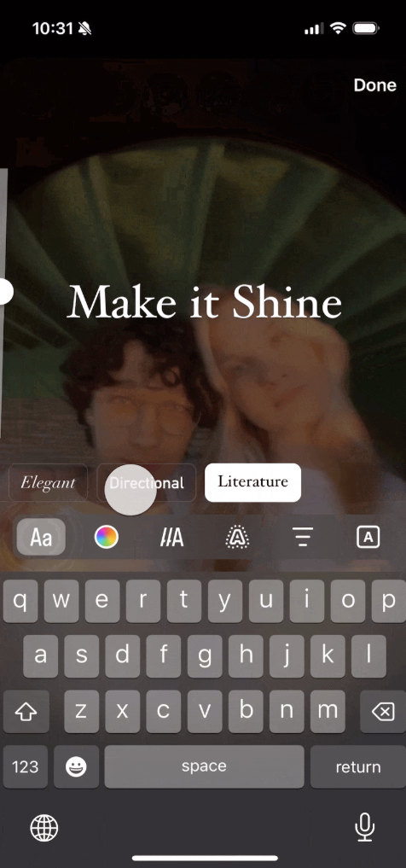Tap the space bar
The width and height of the screenshot is (406, 868).
point(204,766)
